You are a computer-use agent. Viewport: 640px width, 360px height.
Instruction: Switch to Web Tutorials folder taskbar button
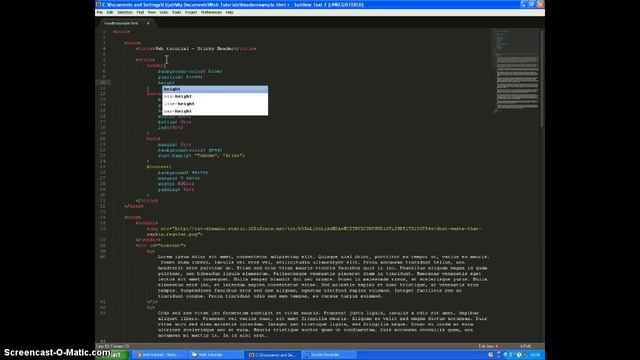click(216, 355)
